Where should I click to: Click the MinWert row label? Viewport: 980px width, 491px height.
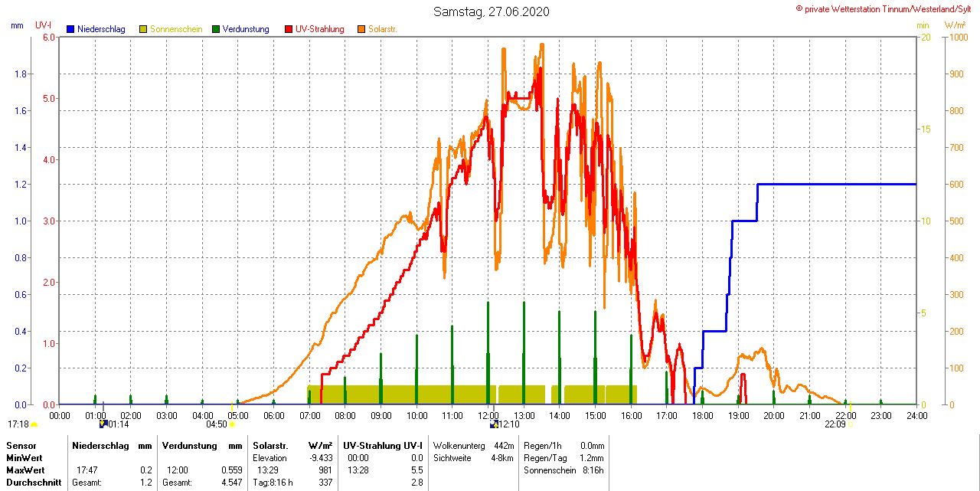pyautogui.click(x=23, y=458)
